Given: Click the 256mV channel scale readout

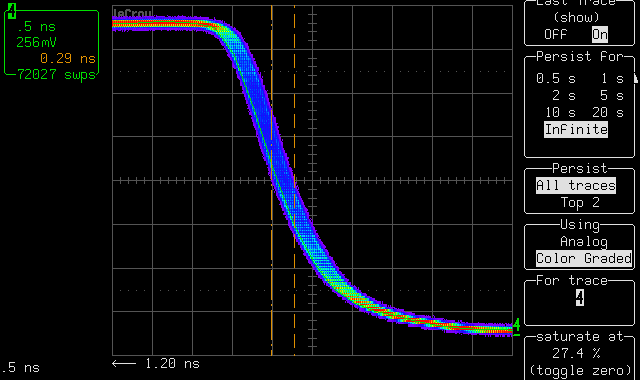Looking at the screenshot, I should click(x=36, y=42).
